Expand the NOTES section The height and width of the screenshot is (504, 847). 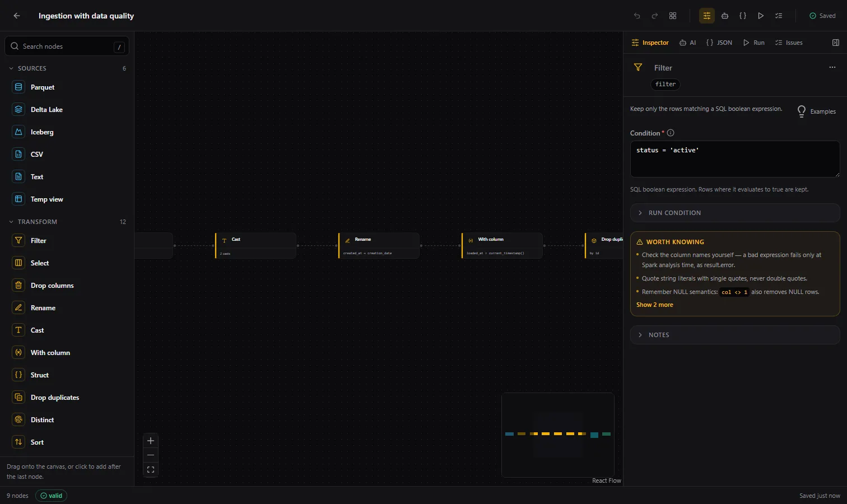point(735,335)
